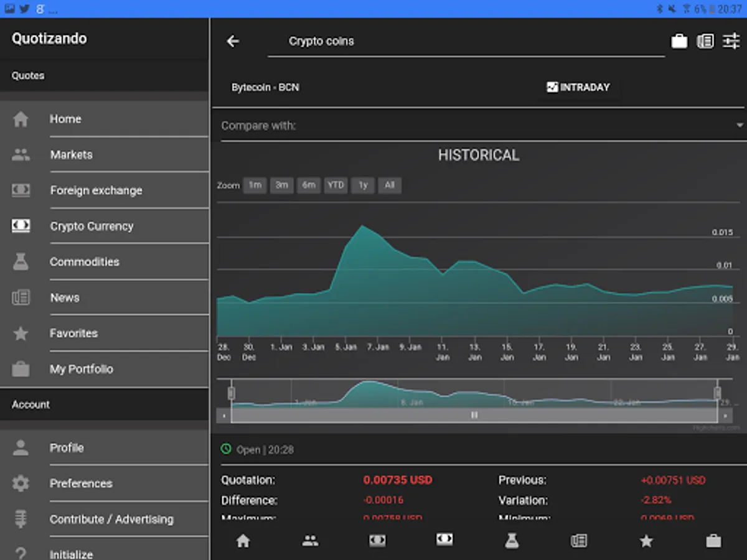
Task: Click the Contribute / Advertising icon in sidebar
Action: pos(21,519)
